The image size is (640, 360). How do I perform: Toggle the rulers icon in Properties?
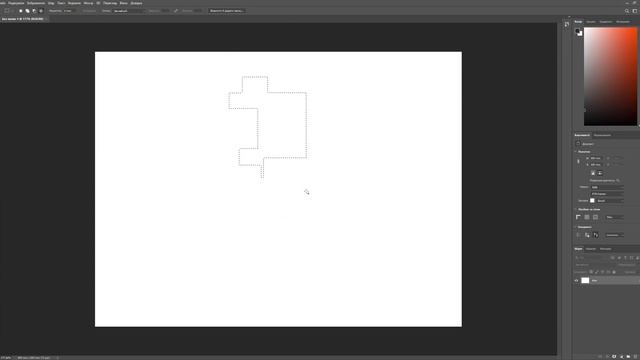pos(578,217)
